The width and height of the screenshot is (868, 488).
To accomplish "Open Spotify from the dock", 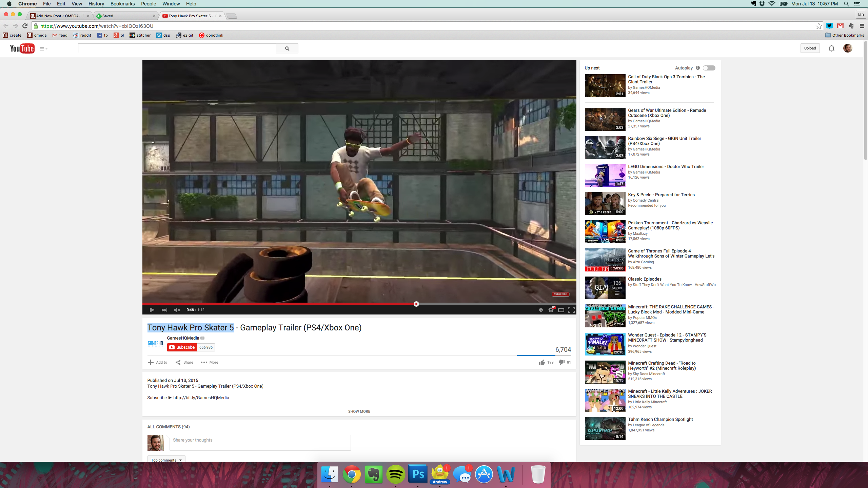I will [x=396, y=474].
